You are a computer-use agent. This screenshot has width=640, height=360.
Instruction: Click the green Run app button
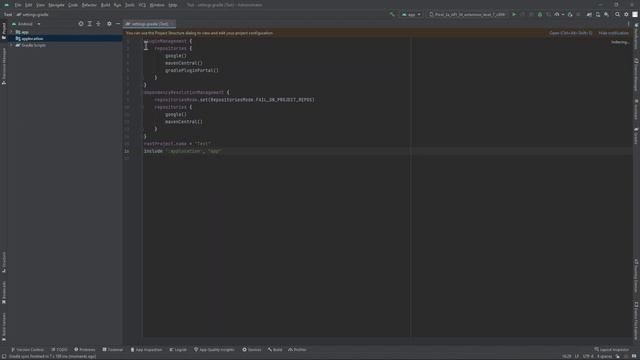(x=514, y=14)
